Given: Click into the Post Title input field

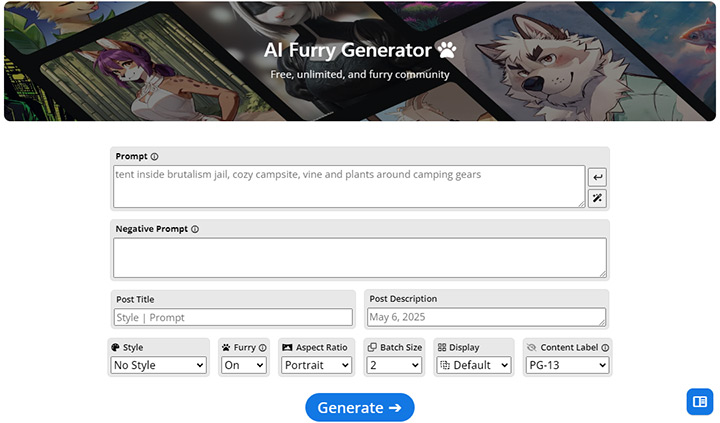Looking at the screenshot, I should click(233, 317).
